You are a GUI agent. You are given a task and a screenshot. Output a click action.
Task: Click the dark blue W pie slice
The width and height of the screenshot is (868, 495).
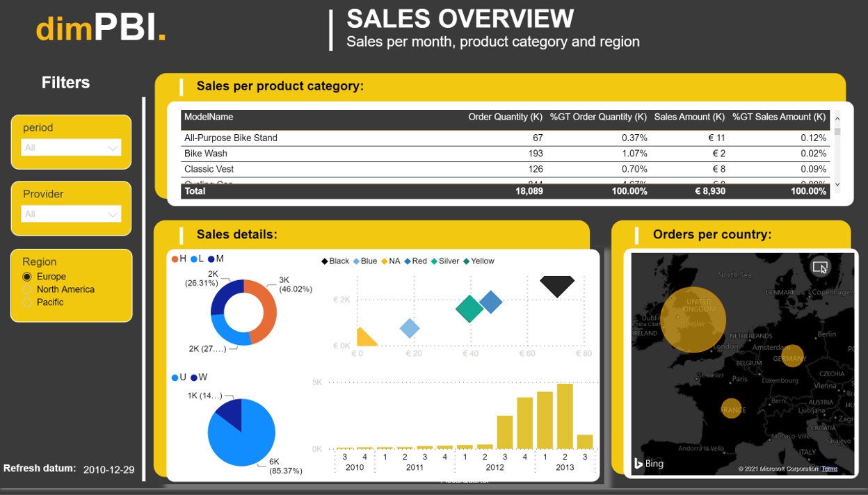click(x=230, y=412)
